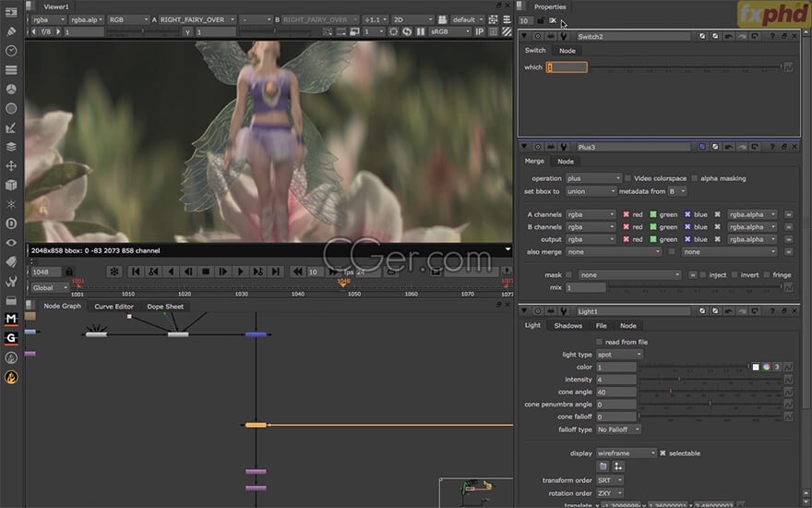Click the G plugin icon in toolbar

pos(11,338)
